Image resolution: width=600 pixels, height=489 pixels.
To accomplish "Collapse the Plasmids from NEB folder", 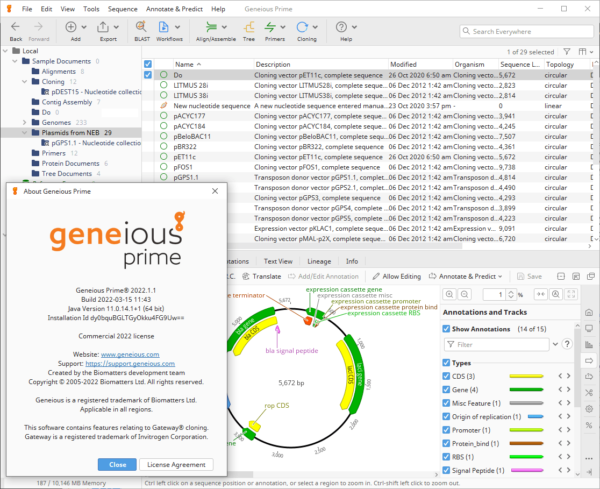I will pyautogui.click(x=25, y=133).
